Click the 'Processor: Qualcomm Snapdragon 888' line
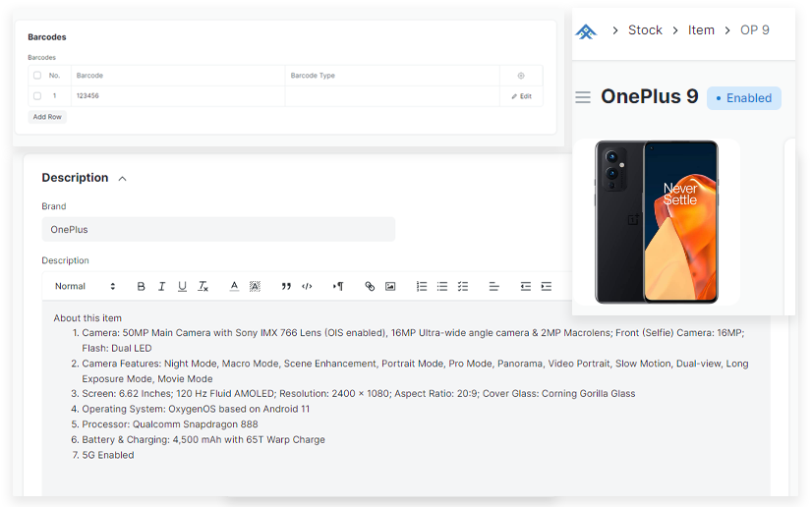 [170, 424]
